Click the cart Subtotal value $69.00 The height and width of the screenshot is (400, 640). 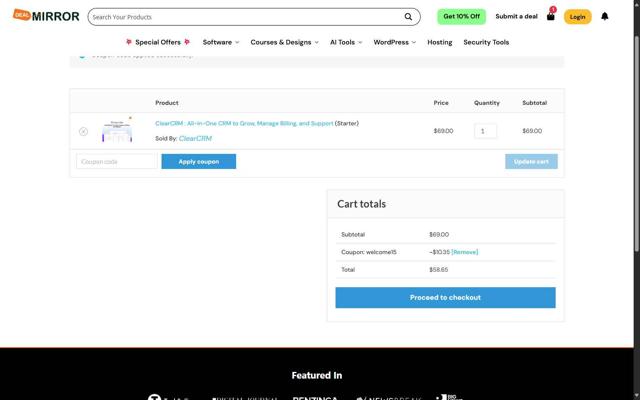point(439,235)
